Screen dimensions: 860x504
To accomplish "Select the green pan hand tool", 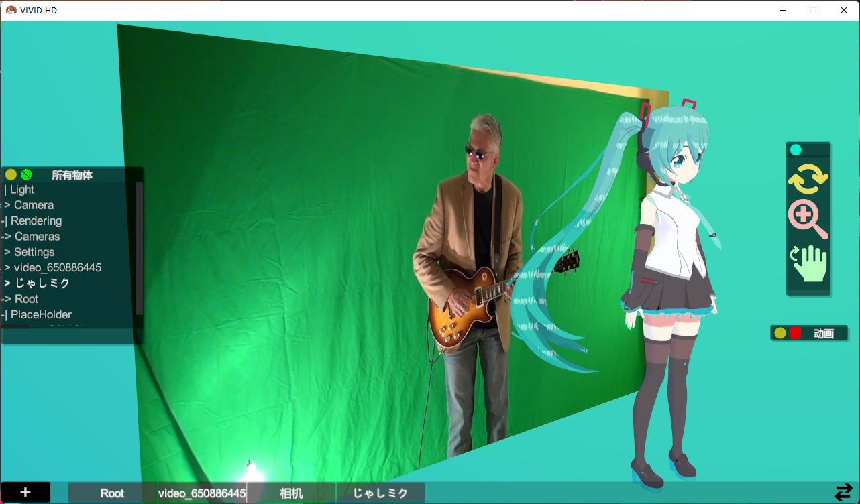I will tap(809, 263).
